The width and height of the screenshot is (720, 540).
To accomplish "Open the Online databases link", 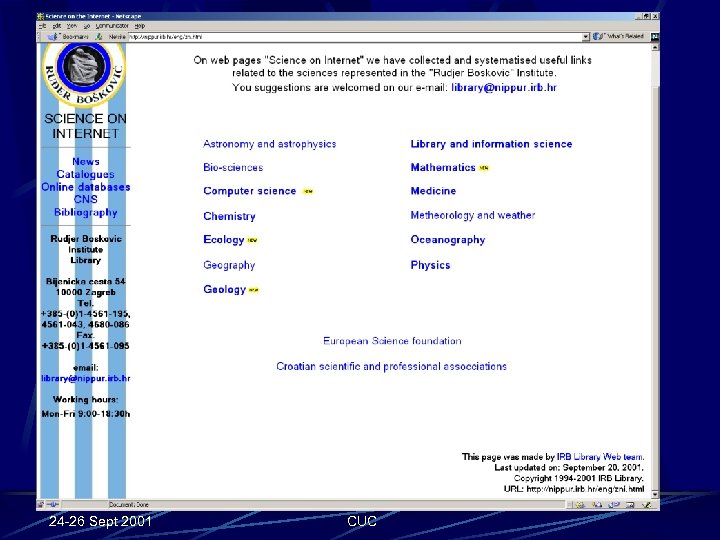I will [86, 187].
